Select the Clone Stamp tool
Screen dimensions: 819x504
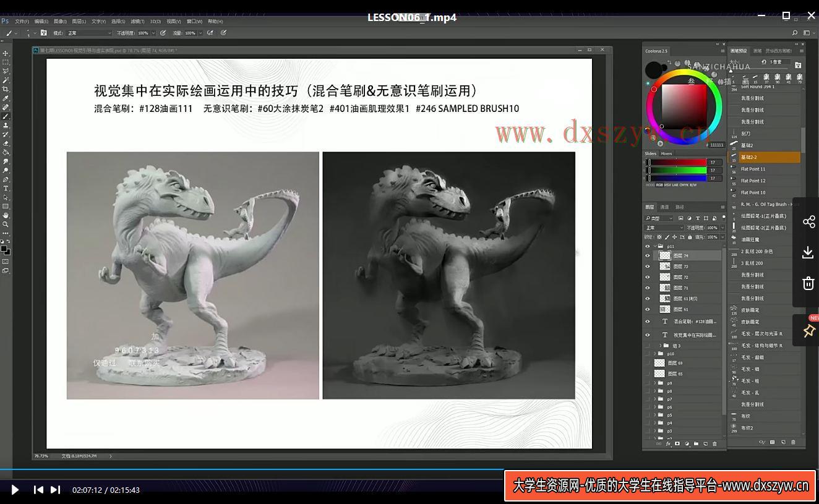pyautogui.click(x=6, y=125)
